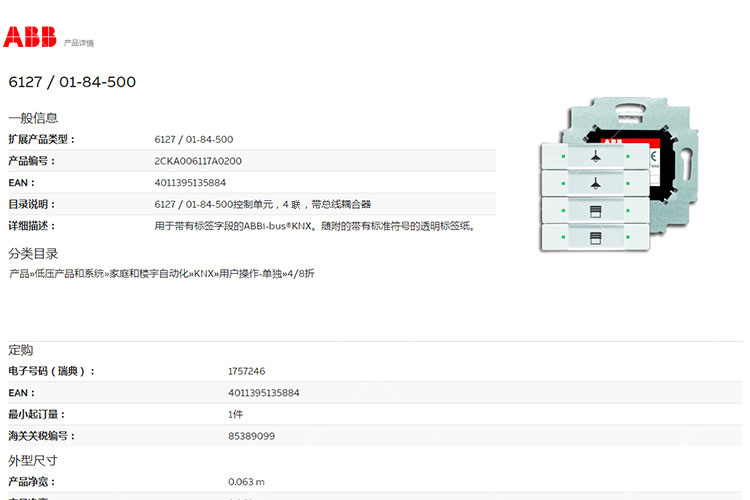Click the '目录说明' label
Viewport: 750px width, 500px height.
tap(32, 204)
